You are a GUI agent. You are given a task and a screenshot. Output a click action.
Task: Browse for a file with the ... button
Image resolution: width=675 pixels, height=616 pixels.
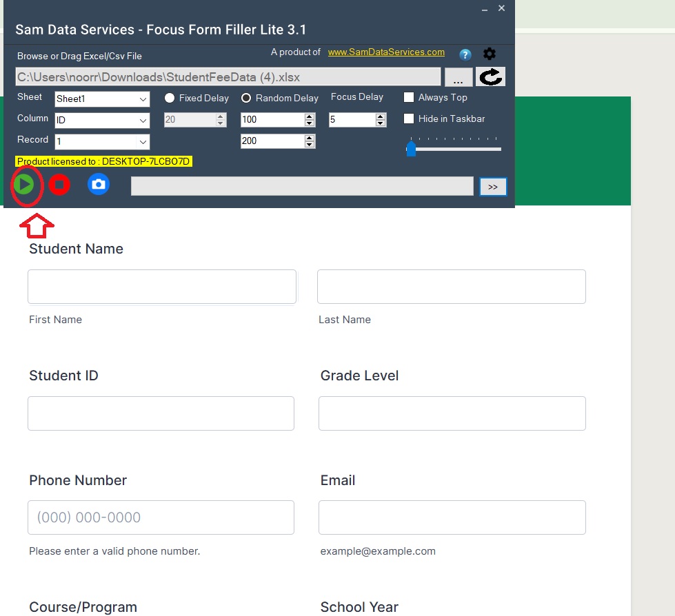[458, 77]
